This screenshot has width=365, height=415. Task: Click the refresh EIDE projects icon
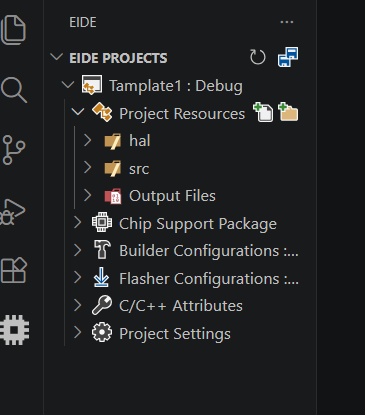(x=258, y=57)
